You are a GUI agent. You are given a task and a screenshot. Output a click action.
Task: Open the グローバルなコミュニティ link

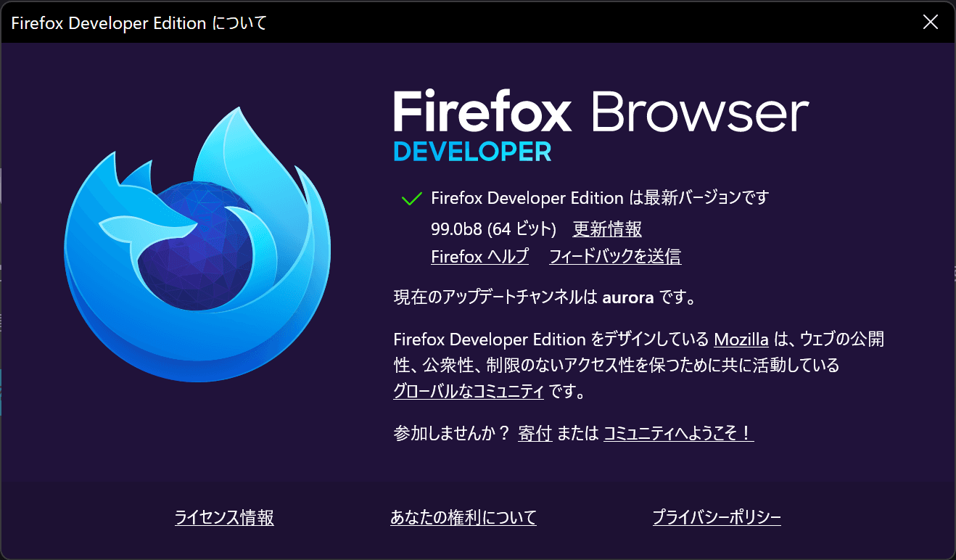469,392
